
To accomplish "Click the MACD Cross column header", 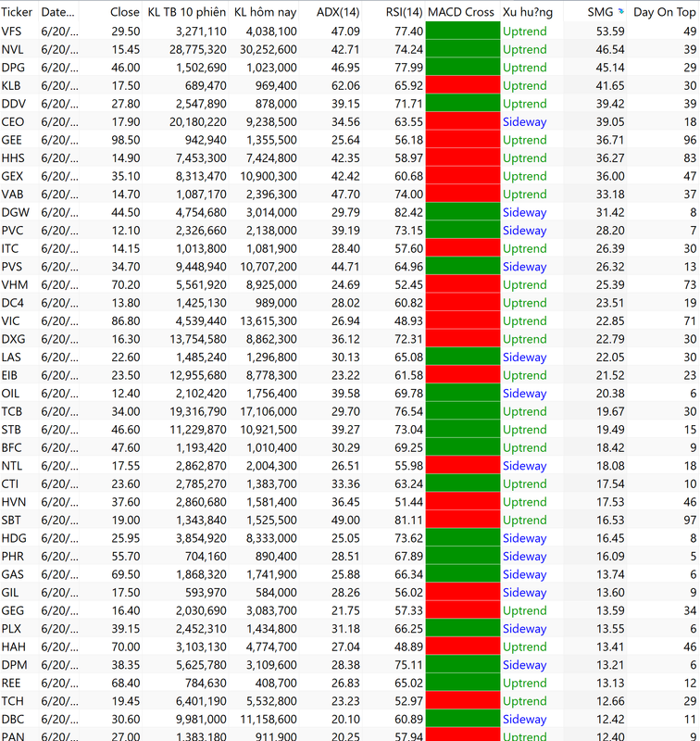I will [x=461, y=12].
